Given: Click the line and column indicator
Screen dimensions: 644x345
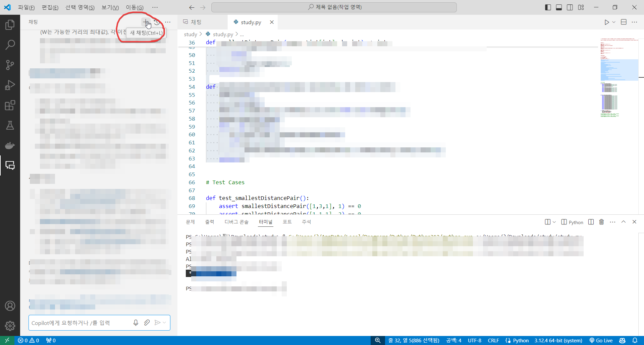Looking at the screenshot, I should [x=414, y=340].
